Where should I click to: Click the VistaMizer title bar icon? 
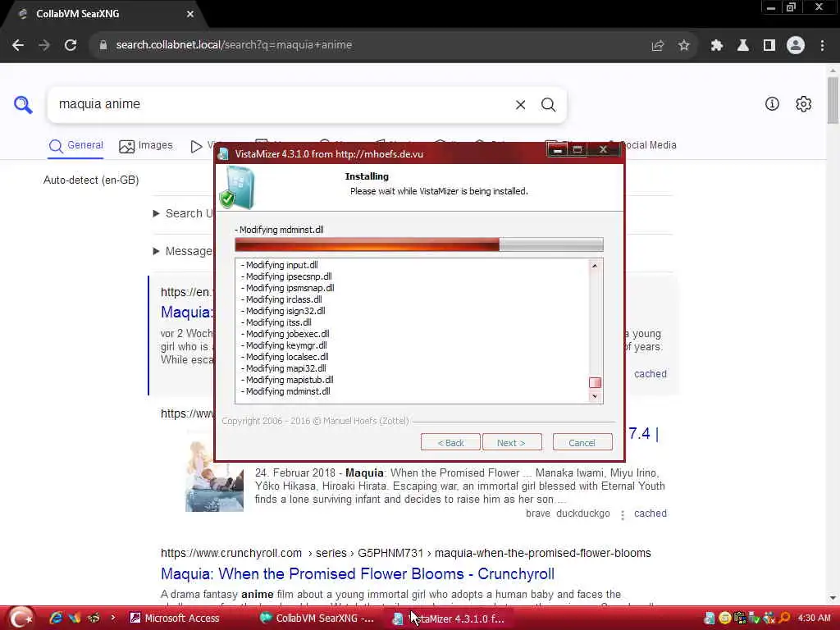223,154
